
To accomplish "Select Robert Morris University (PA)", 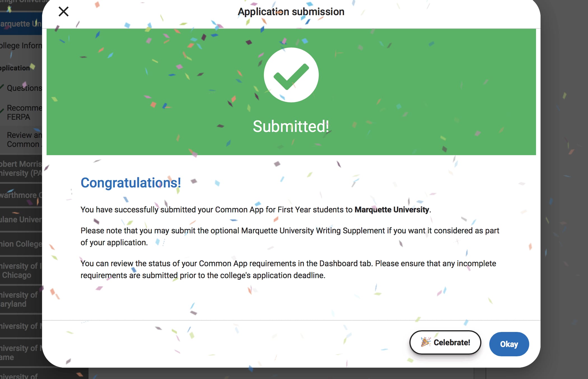I will click(20, 168).
